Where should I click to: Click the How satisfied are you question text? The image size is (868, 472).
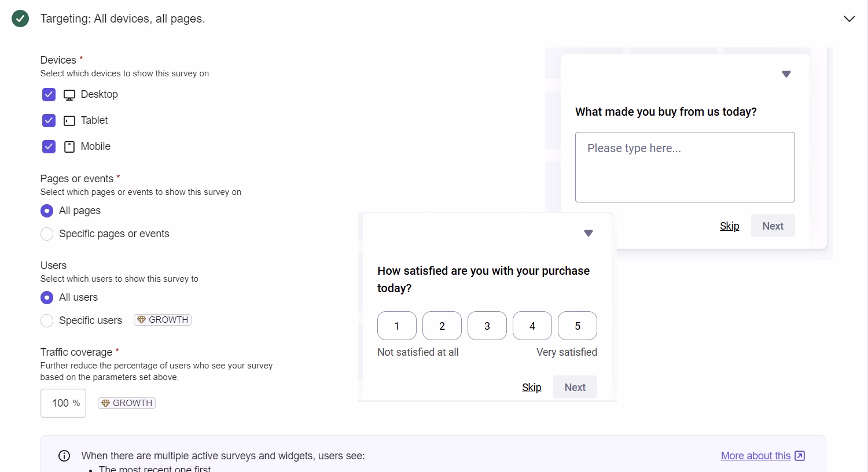coord(483,279)
